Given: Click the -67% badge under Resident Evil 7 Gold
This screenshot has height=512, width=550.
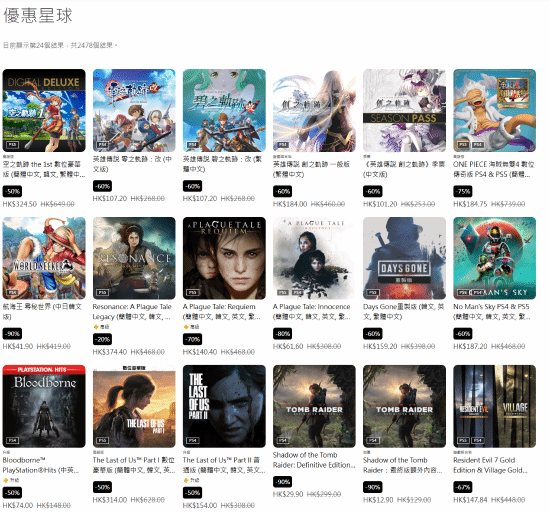Looking at the screenshot, I should 463,487.
